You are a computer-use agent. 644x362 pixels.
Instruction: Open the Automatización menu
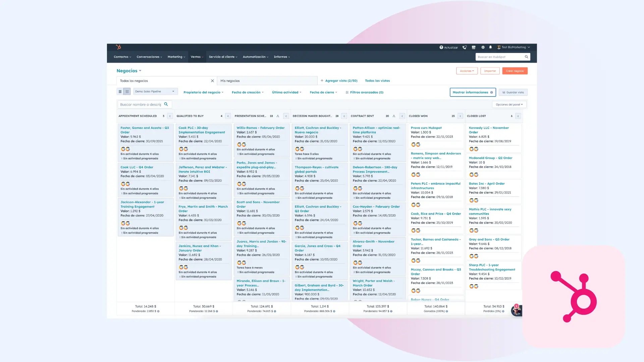(256, 57)
